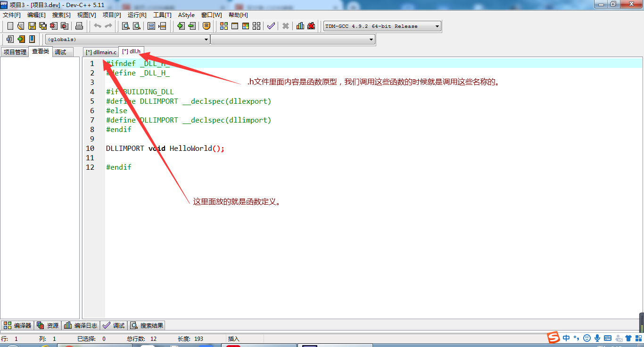The width and height of the screenshot is (644, 347).
Task: Open the IME soft keyboard icon
Action: click(x=608, y=338)
